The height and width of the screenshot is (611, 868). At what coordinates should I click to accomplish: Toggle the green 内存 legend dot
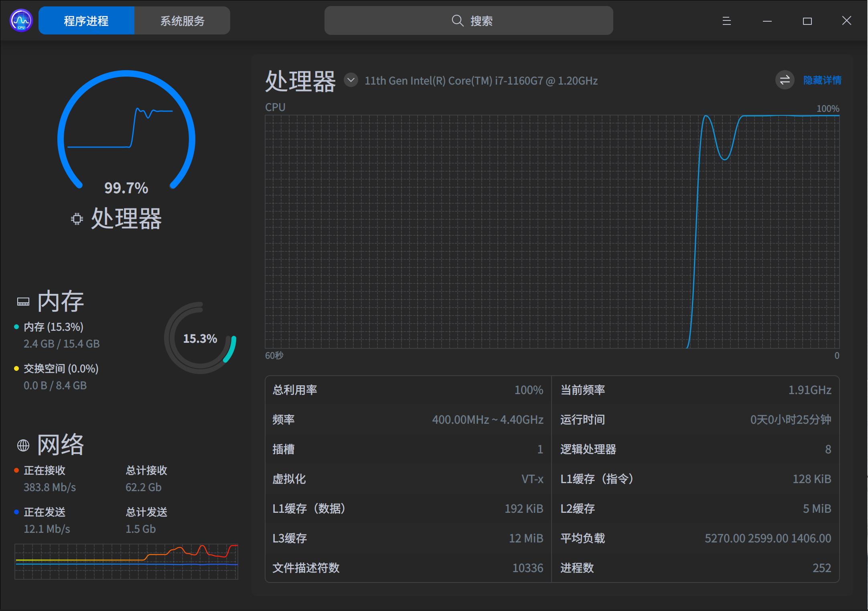click(x=16, y=327)
